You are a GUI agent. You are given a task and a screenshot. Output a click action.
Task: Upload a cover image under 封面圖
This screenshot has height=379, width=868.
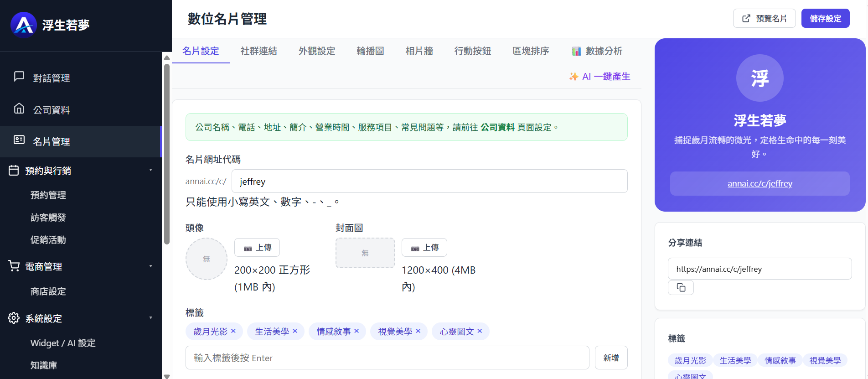[424, 248]
